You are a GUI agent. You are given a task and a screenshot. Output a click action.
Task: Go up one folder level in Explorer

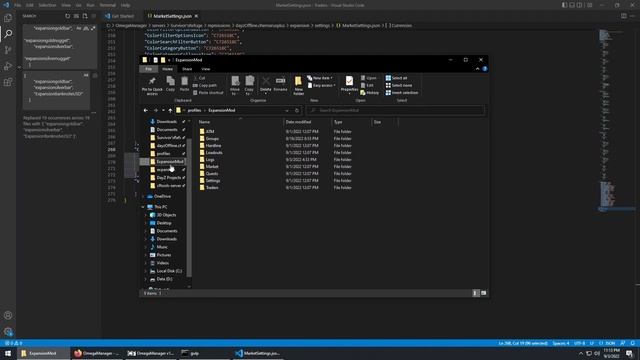pyautogui.click(x=170, y=110)
